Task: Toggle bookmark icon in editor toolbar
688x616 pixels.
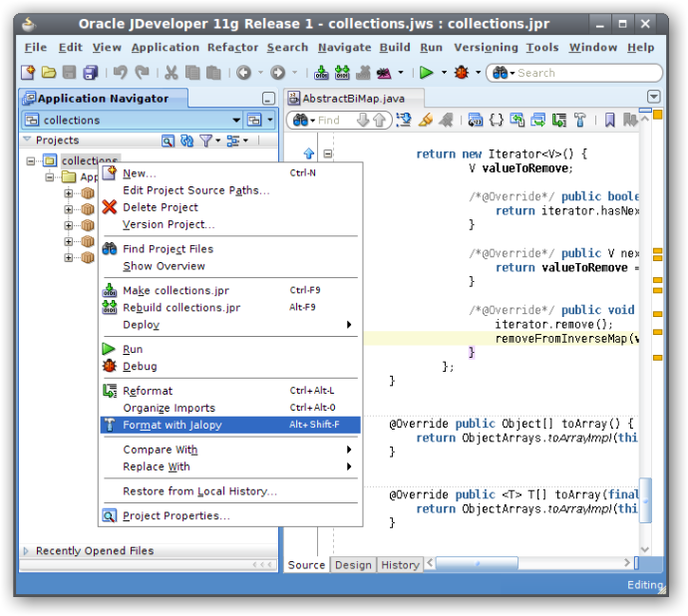Action: 609,120
